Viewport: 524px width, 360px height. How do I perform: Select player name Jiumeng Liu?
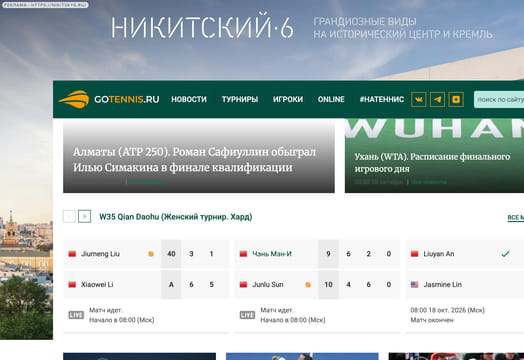[x=100, y=254]
